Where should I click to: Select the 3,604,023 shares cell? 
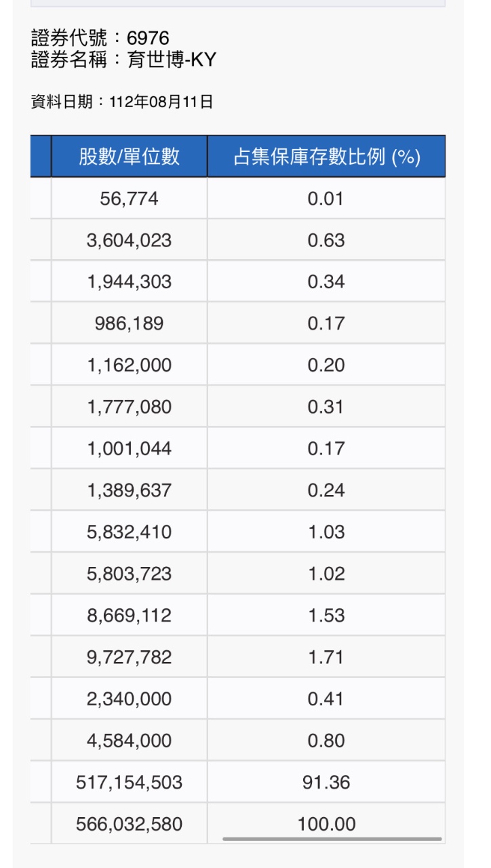(129, 241)
